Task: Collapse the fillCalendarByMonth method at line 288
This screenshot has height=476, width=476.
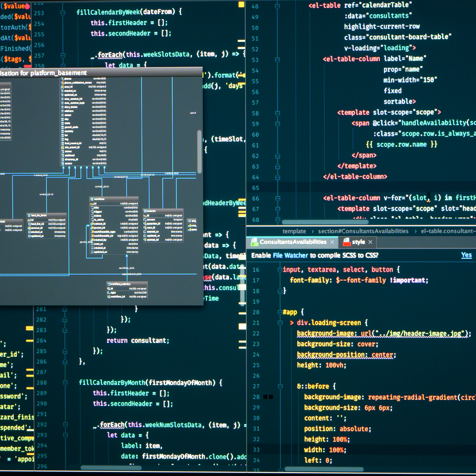Action: pos(65,383)
